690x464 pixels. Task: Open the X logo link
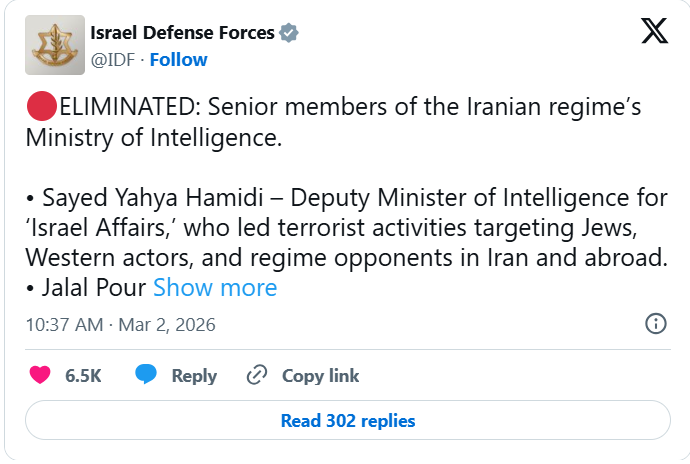tap(654, 33)
